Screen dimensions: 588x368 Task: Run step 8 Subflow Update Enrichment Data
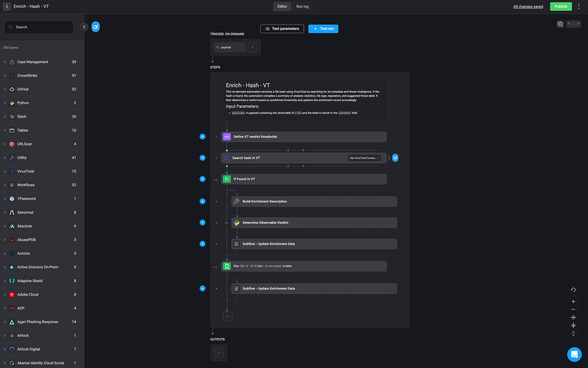point(203,288)
